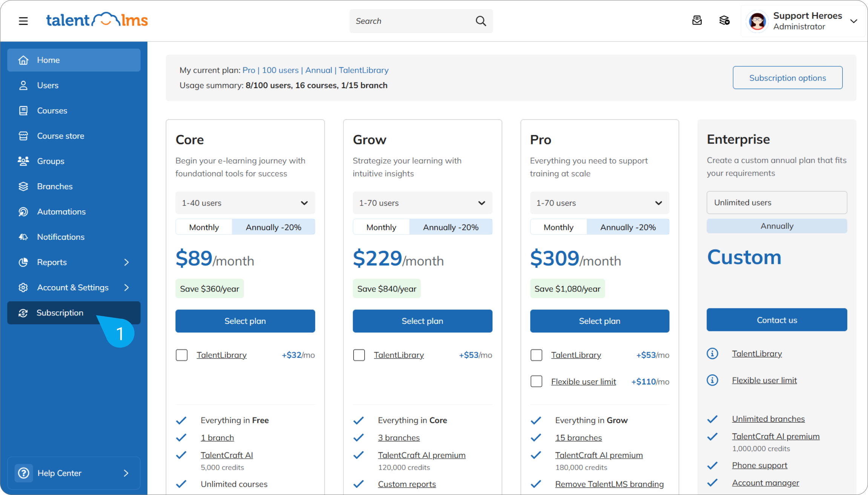Image resolution: width=868 pixels, height=495 pixels.
Task: Click the Support Heroes avatar
Action: click(x=757, y=21)
